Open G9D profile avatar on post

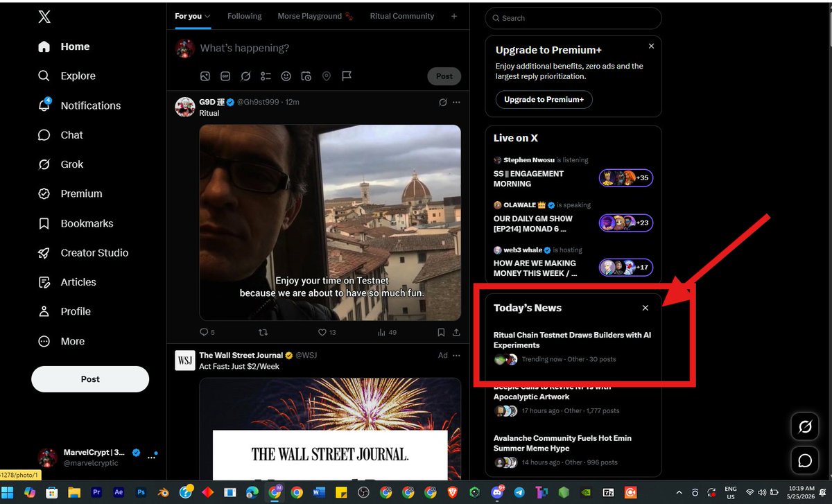coord(184,107)
